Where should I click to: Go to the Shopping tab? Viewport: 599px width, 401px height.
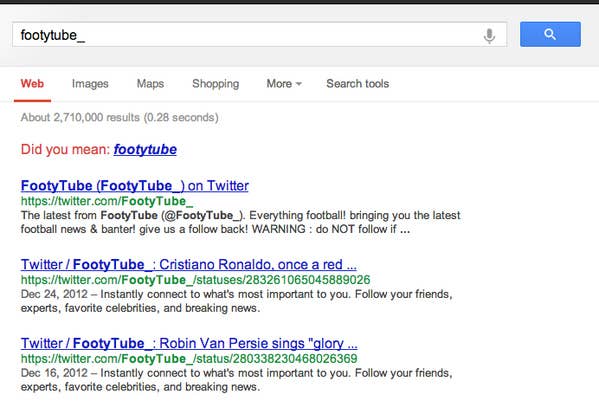click(x=215, y=84)
